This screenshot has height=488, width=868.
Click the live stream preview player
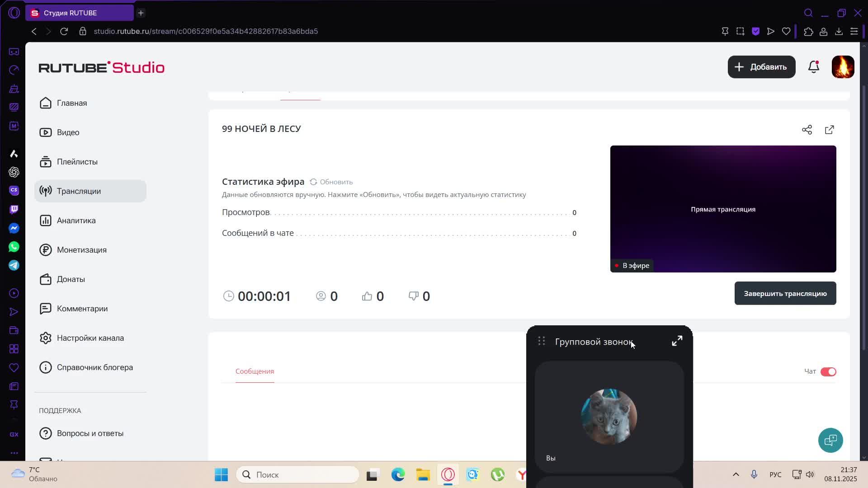[723, 209]
